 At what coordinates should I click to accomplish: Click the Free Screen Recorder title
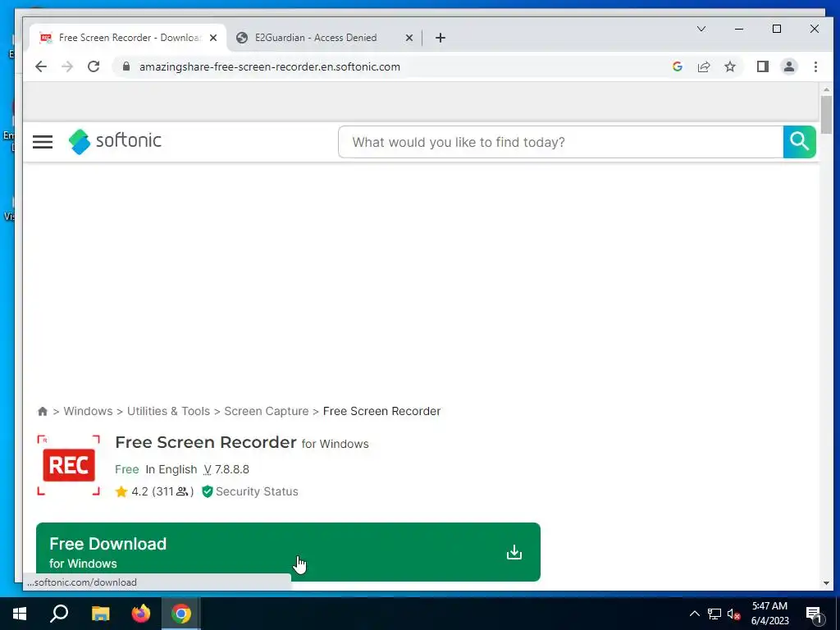pyautogui.click(x=206, y=442)
